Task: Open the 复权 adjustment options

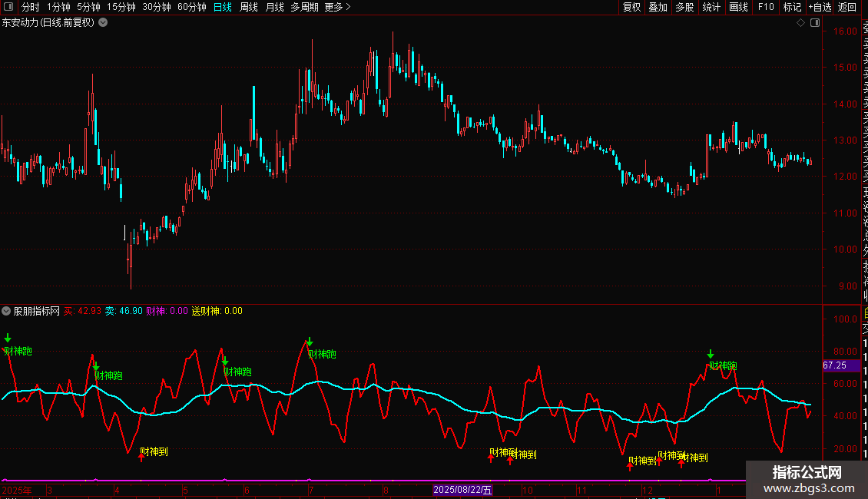Action: click(x=631, y=7)
